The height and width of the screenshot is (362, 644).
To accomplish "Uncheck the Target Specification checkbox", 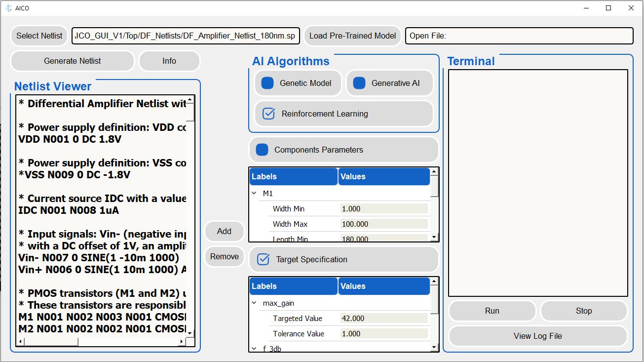I will click(264, 259).
